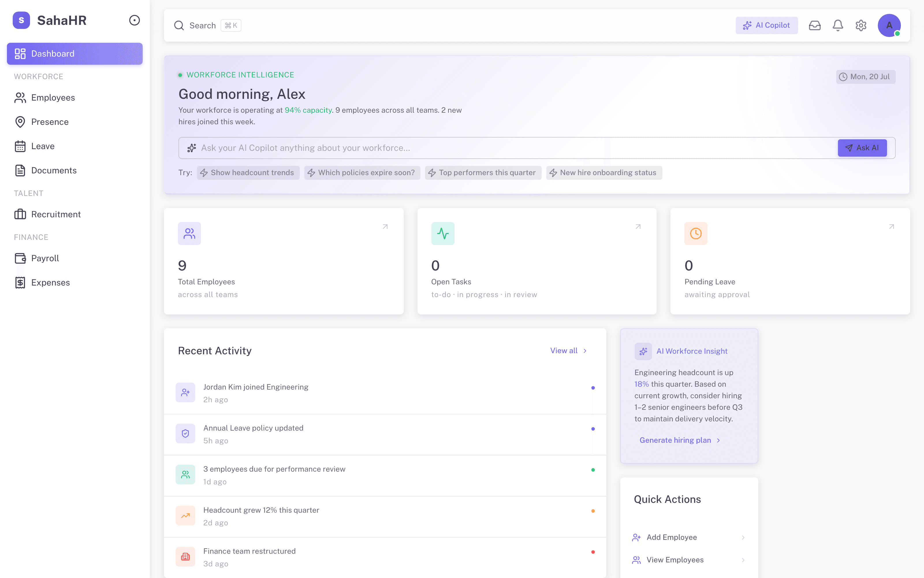
Task: Click the 94% capacity link text
Action: point(308,110)
